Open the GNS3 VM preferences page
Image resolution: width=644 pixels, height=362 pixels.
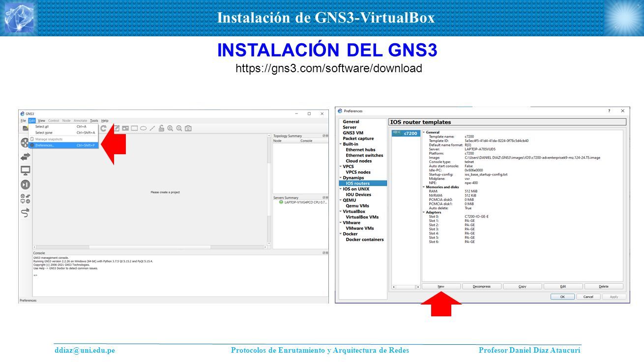[353, 133]
